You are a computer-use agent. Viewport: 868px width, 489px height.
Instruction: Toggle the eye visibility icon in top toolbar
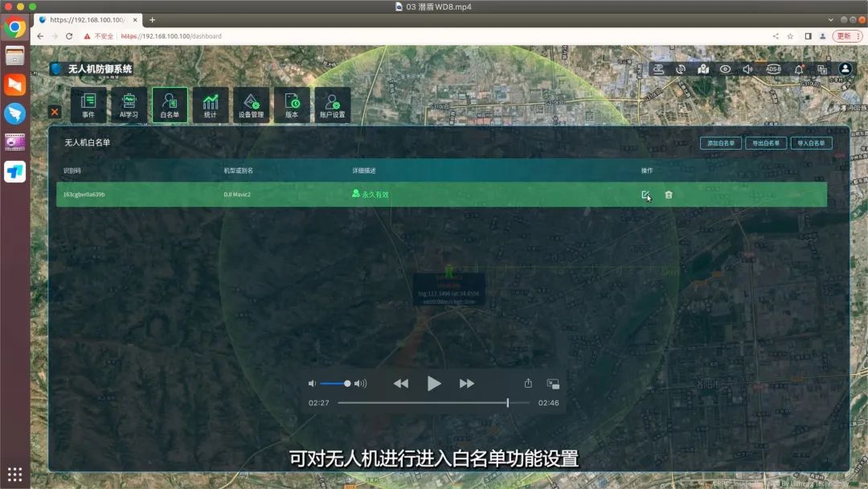(x=726, y=69)
